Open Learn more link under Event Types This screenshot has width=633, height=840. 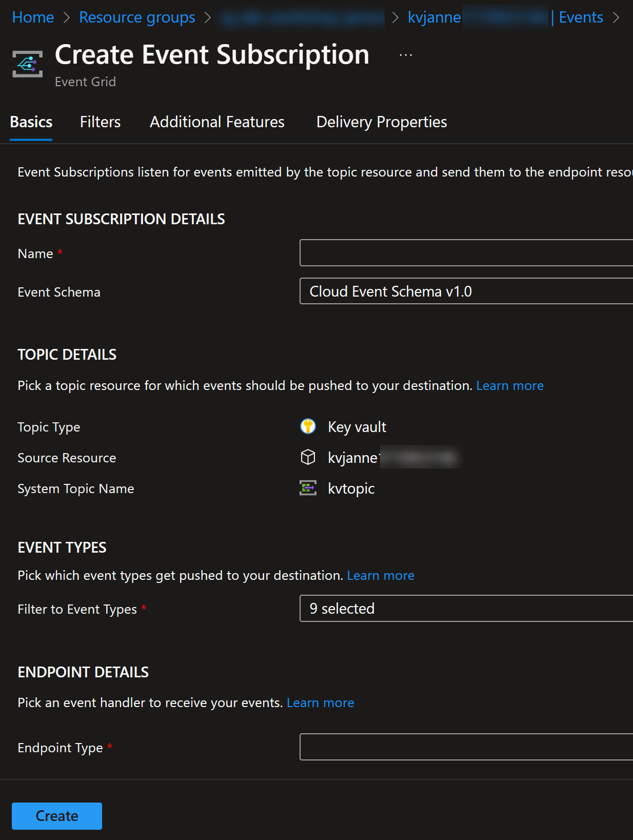coord(381,575)
